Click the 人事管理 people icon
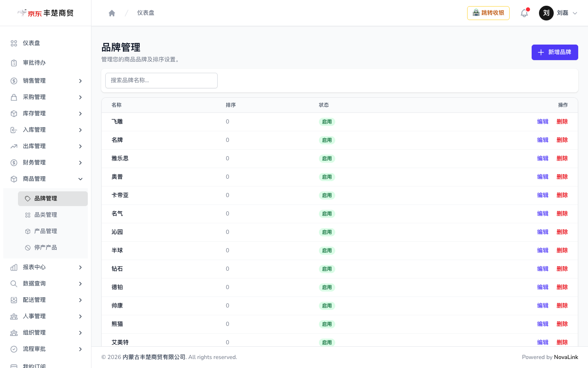 point(14,316)
